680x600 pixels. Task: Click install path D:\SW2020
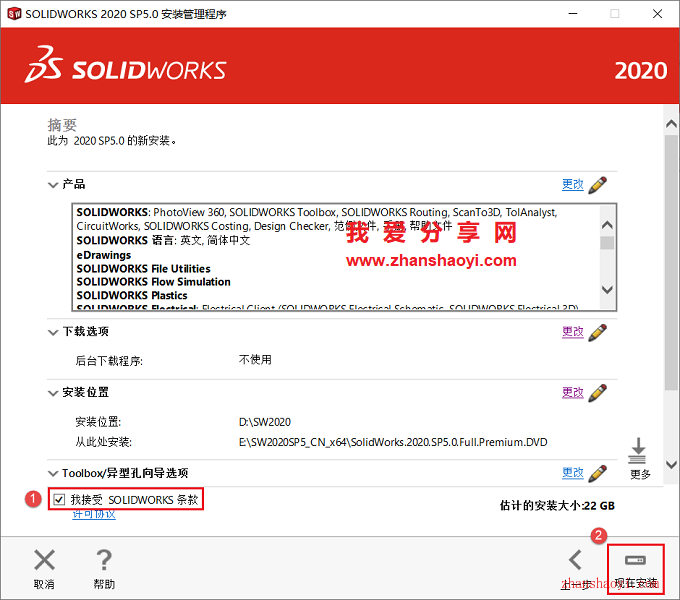[x=265, y=422]
